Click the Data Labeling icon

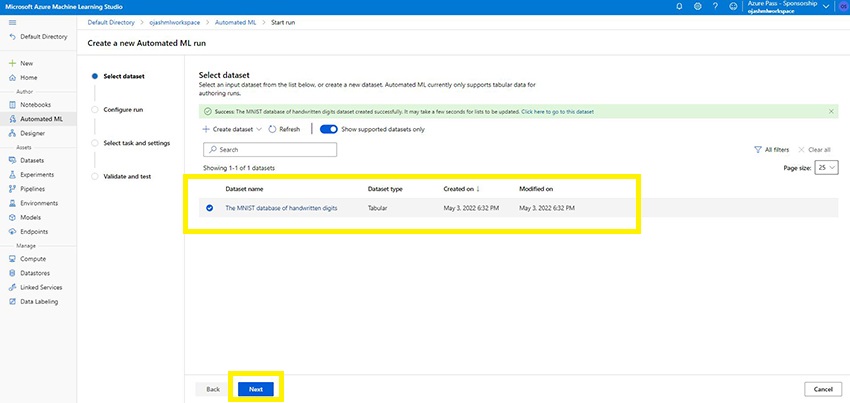click(x=12, y=302)
